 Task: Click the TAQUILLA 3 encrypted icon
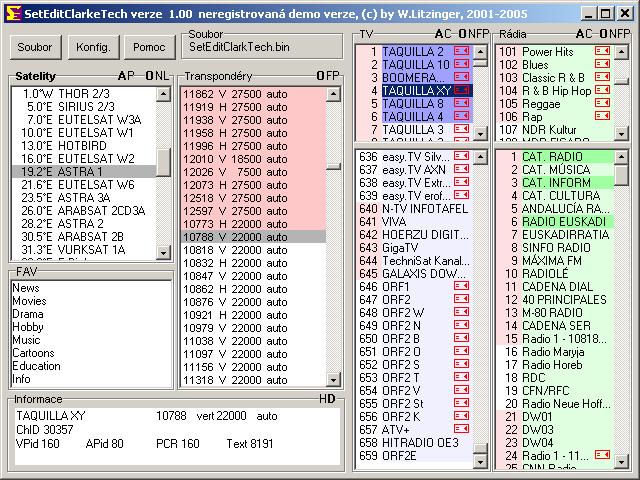pyautogui.click(x=462, y=129)
